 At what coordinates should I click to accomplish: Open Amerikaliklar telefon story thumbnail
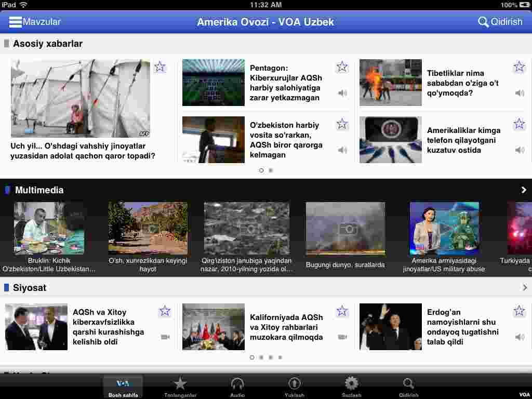coord(391,139)
